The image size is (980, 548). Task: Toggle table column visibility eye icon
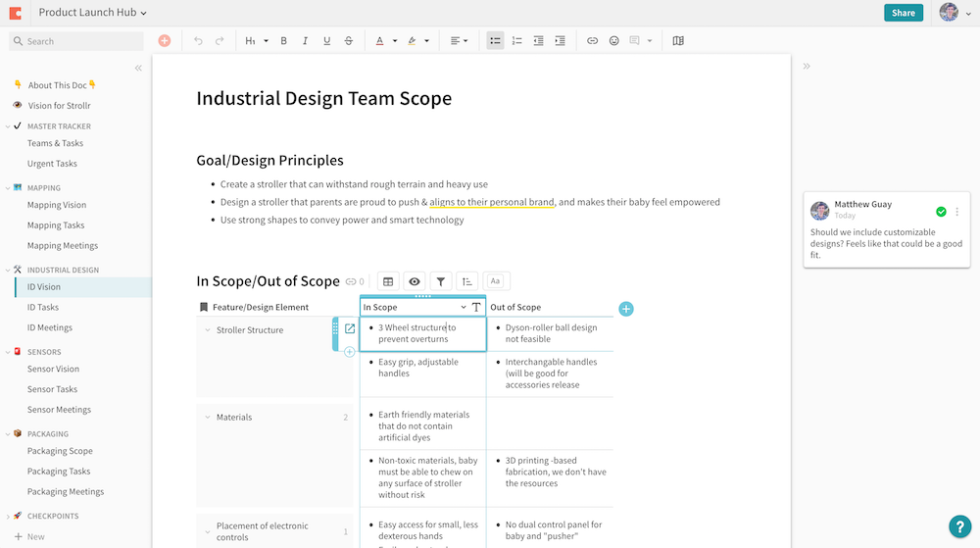415,281
